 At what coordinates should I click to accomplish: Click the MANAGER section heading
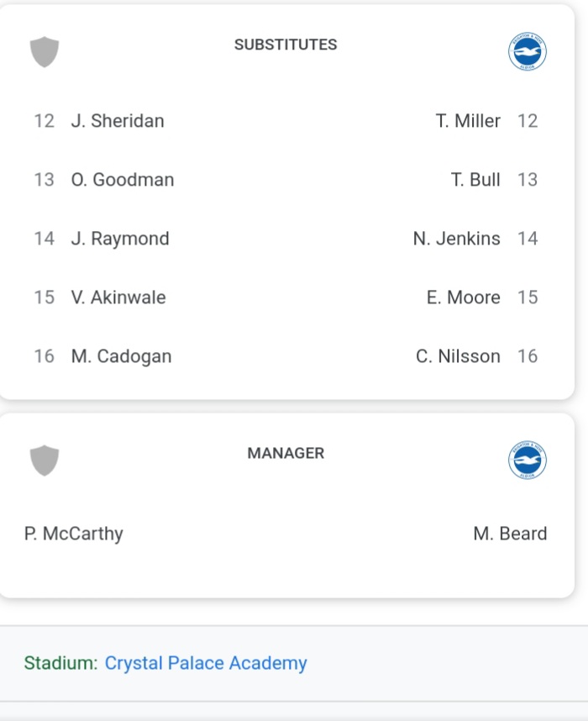(x=286, y=454)
